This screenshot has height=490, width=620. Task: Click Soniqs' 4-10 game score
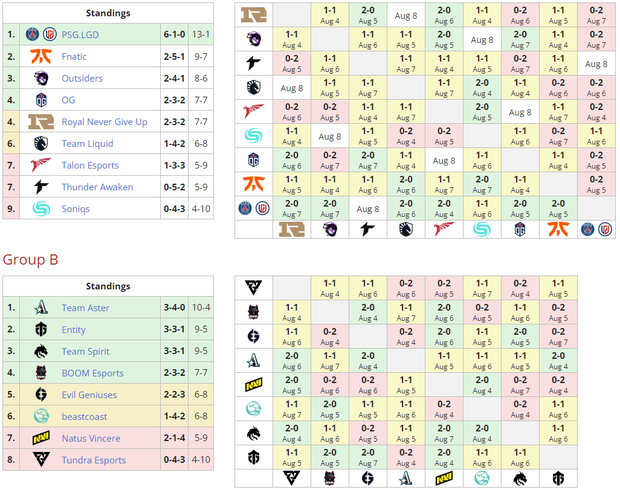click(x=201, y=209)
